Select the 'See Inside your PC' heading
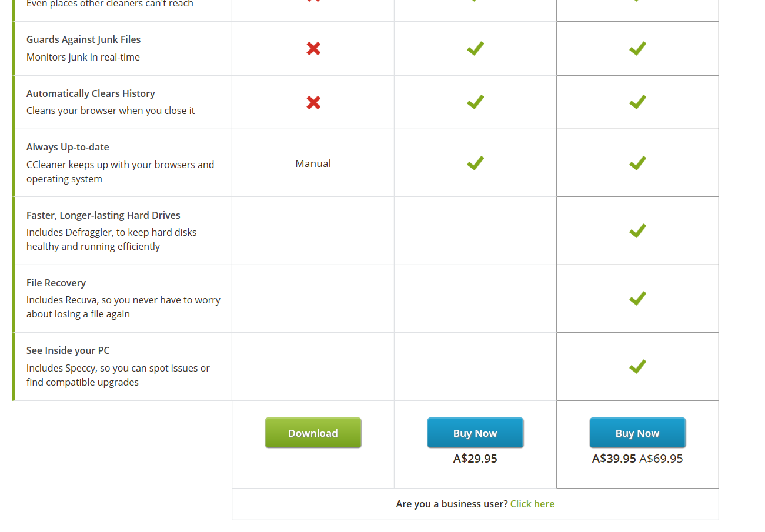 (68, 350)
